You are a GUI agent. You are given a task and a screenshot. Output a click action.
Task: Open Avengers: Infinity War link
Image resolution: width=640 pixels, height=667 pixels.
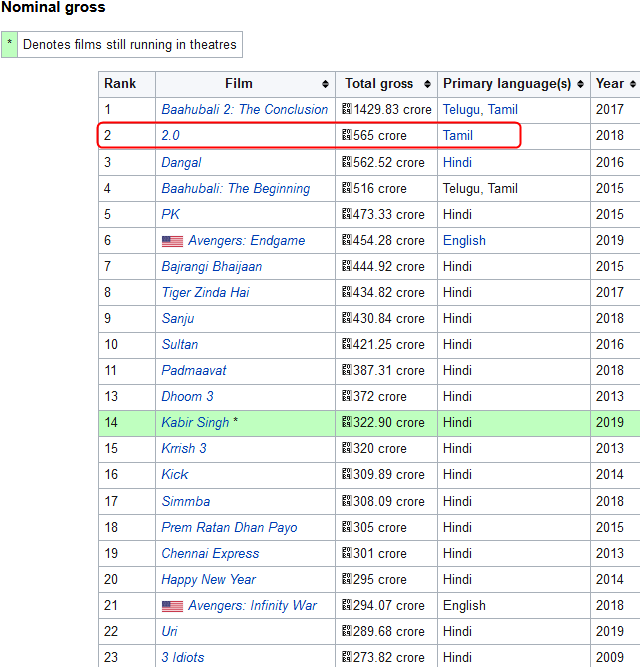253,605
